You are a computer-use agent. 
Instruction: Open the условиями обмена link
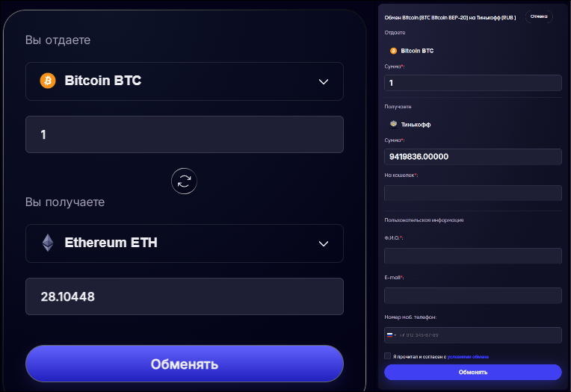coord(468,357)
